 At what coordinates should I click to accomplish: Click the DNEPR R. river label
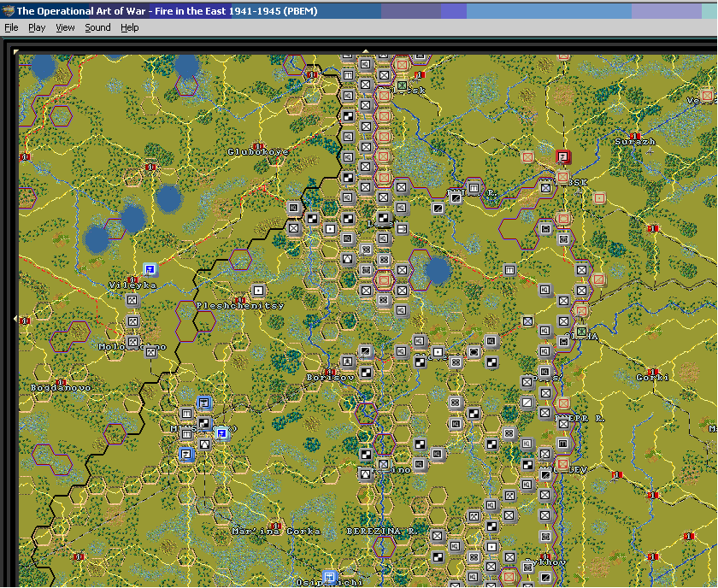click(x=580, y=419)
